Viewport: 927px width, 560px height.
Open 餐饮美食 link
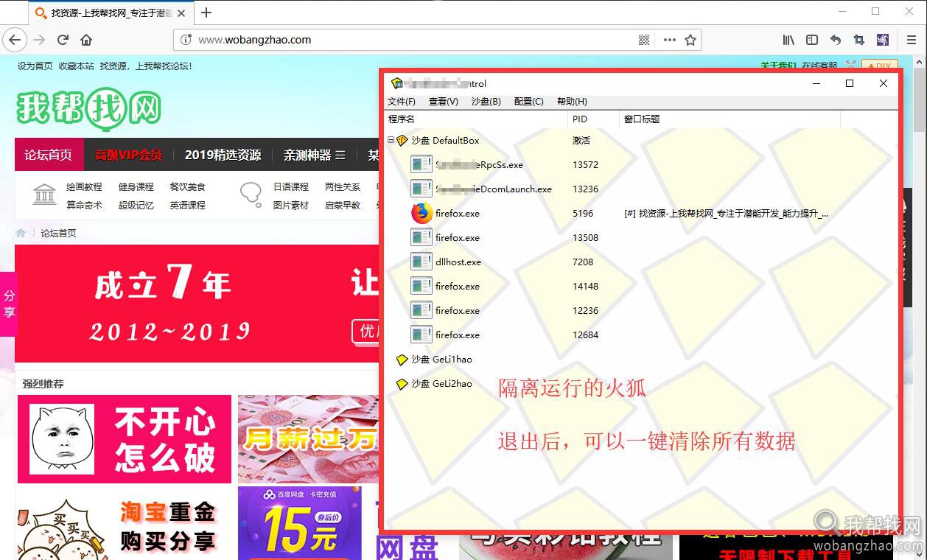pyautogui.click(x=187, y=186)
